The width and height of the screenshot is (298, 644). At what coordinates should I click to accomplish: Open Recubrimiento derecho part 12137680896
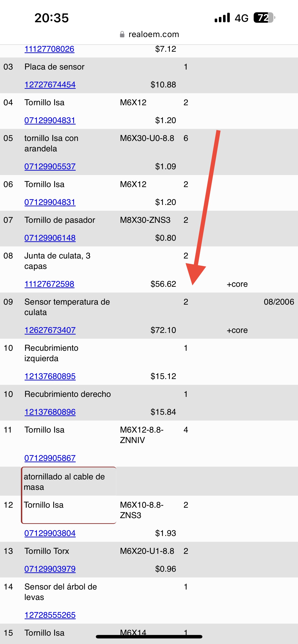click(50, 412)
